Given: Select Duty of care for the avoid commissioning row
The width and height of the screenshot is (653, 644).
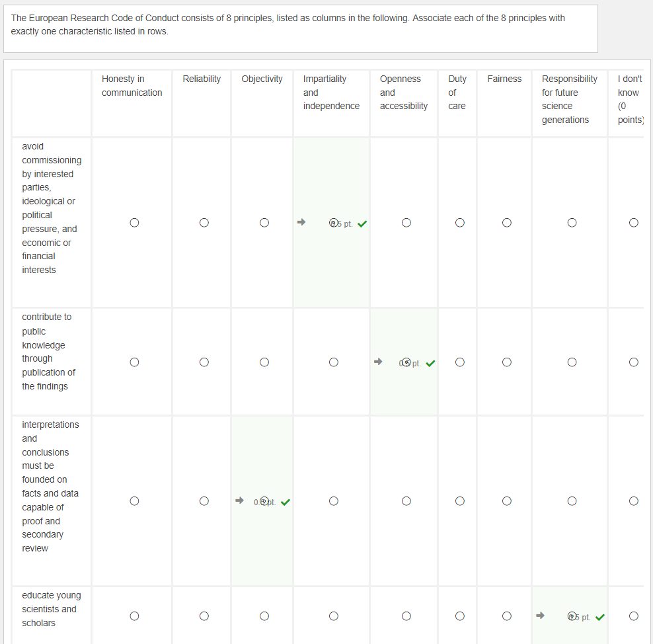Looking at the screenshot, I should tap(459, 223).
